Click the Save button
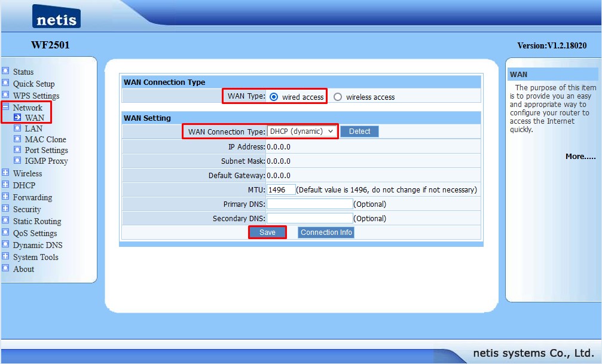Screen dimensions: 602x364 [x=267, y=233]
